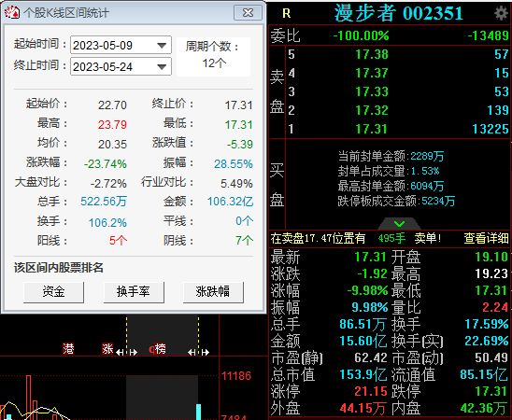Screen dimensions: 512x420
Task: Move range start right with the arrow handle
Action: [x=134, y=352]
